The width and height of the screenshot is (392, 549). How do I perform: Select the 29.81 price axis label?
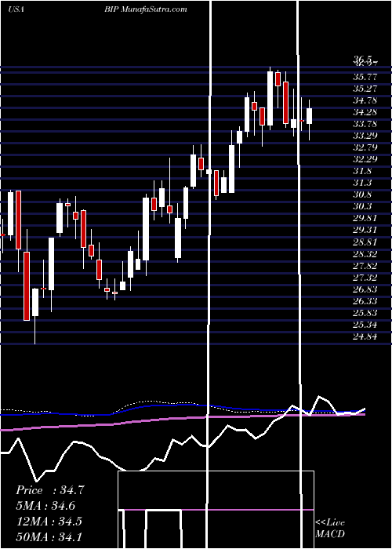(x=365, y=218)
